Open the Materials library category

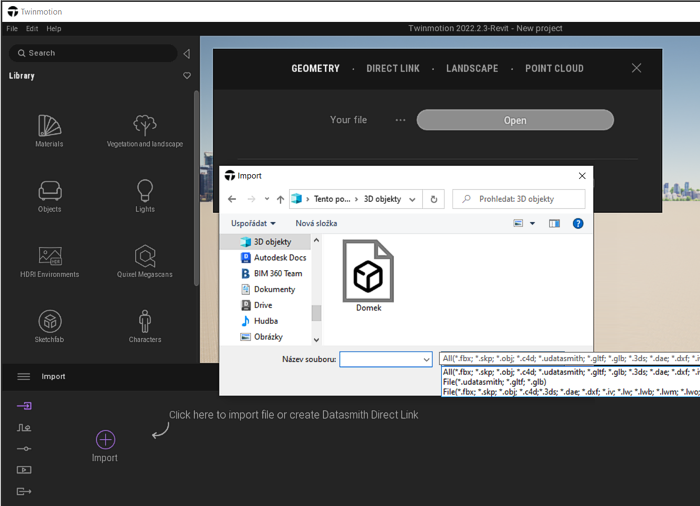(49, 130)
